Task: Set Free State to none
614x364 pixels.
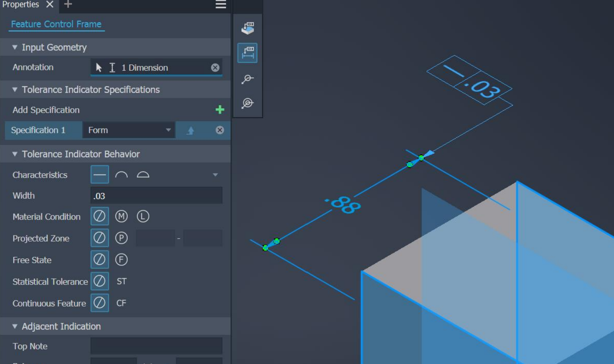Action: click(100, 260)
